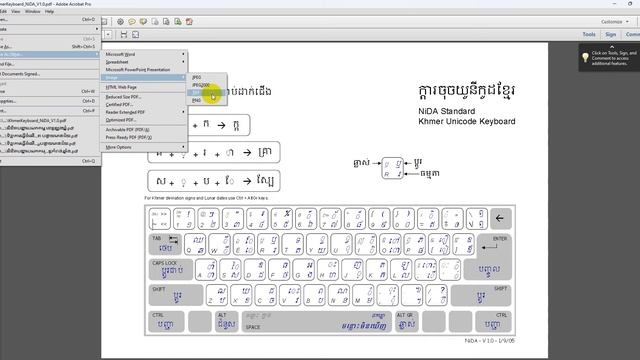Click the 'Khmer Unicode Keyboard' heading text
The width and height of the screenshot is (640, 360).
(467, 121)
